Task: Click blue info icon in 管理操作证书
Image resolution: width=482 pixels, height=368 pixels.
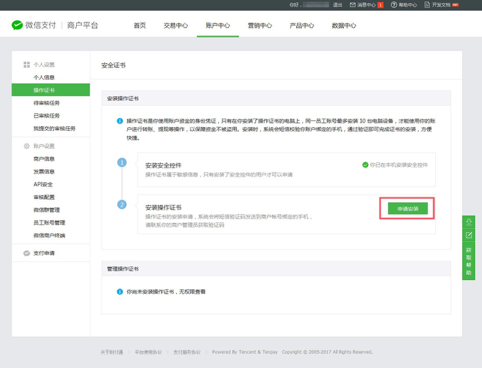Action: click(120, 292)
